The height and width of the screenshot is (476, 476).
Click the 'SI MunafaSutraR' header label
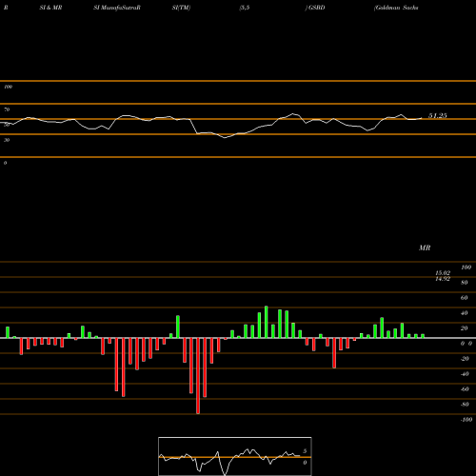click(x=117, y=8)
